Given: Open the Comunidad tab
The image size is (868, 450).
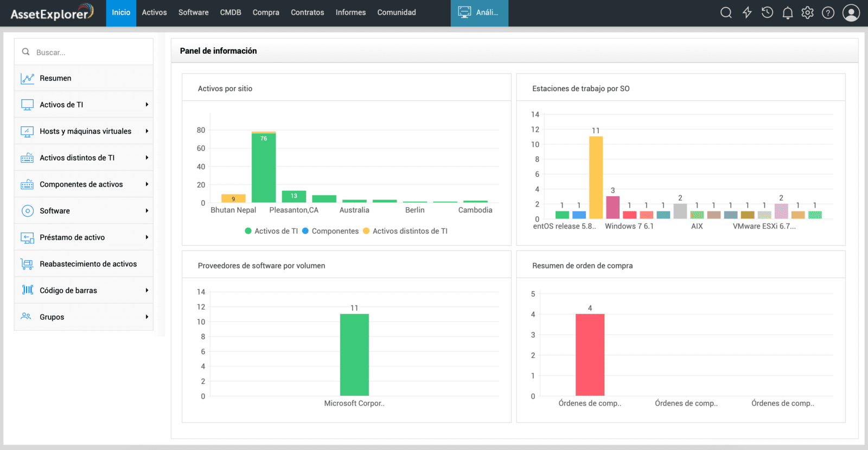Looking at the screenshot, I should (x=397, y=12).
